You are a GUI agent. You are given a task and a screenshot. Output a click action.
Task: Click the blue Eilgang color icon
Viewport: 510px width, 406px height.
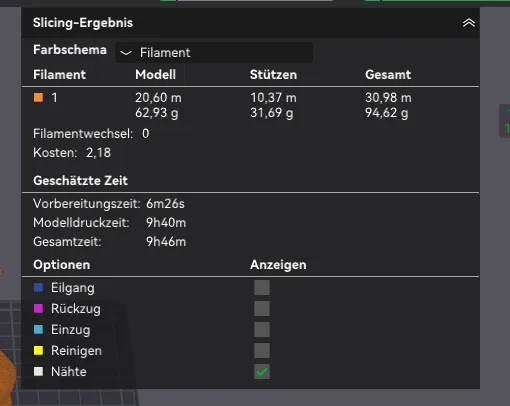[x=39, y=287]
